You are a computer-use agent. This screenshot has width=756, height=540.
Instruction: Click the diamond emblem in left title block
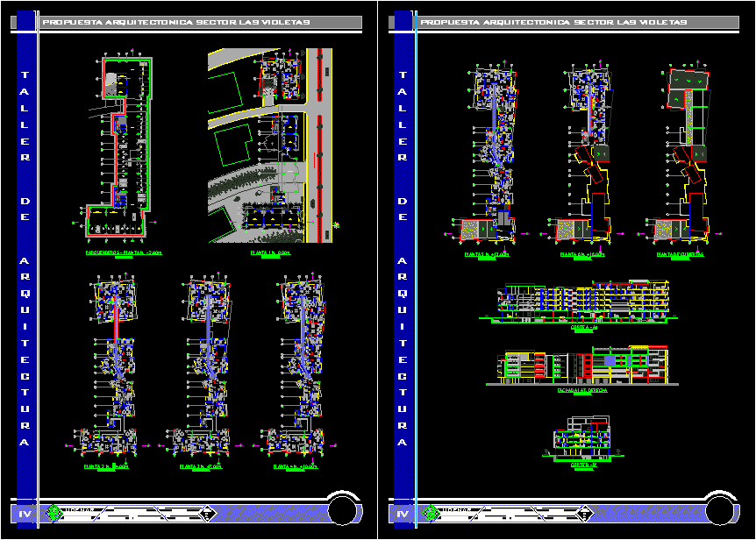pyautogui.click(x=209, y=514)
